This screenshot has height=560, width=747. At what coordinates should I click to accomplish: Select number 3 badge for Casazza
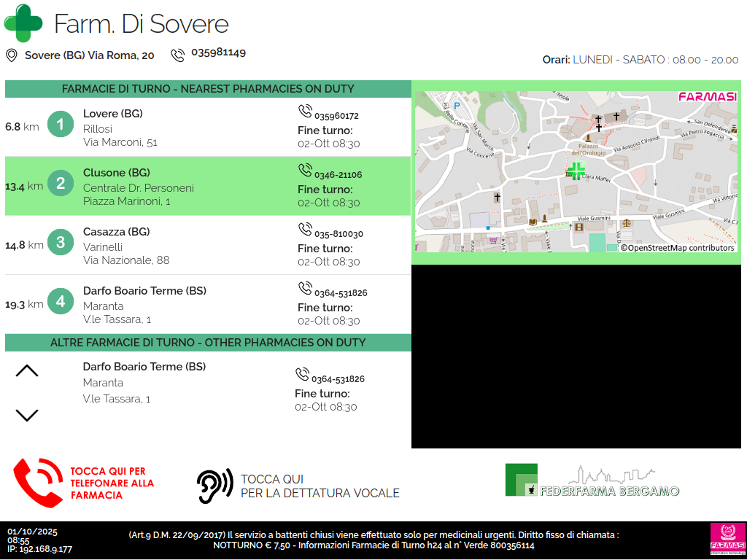tap(61, 242)
